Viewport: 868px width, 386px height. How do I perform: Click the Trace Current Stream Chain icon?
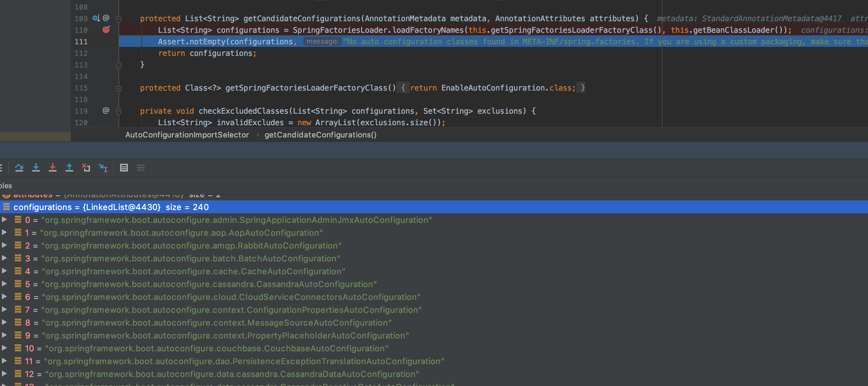pos(140,167)
